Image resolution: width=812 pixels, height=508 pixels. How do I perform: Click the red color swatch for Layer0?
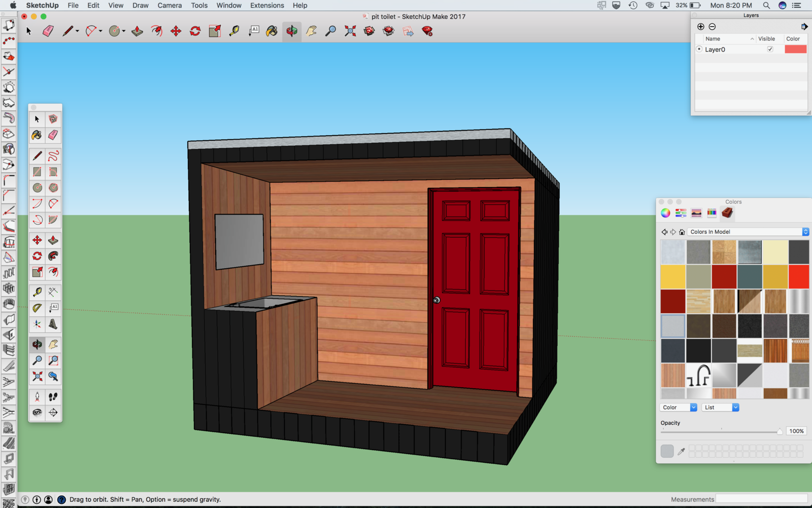(x=796, y=49)
